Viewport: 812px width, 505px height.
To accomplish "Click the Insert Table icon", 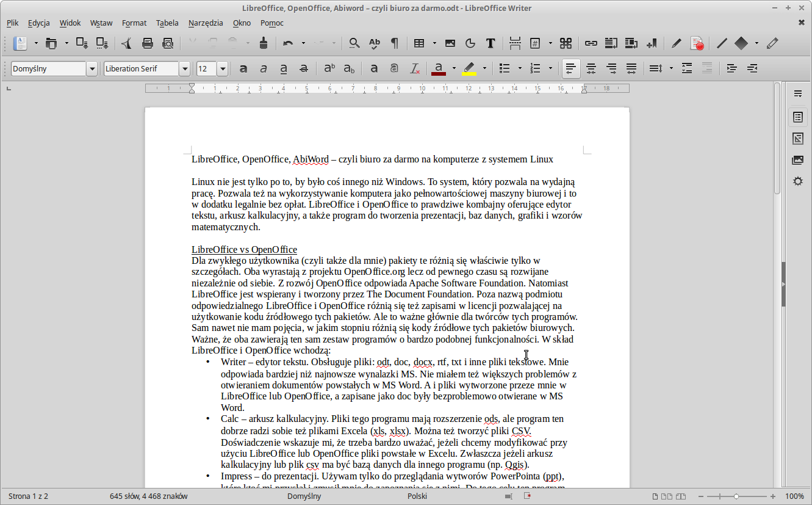I will [x=419, y=43].
